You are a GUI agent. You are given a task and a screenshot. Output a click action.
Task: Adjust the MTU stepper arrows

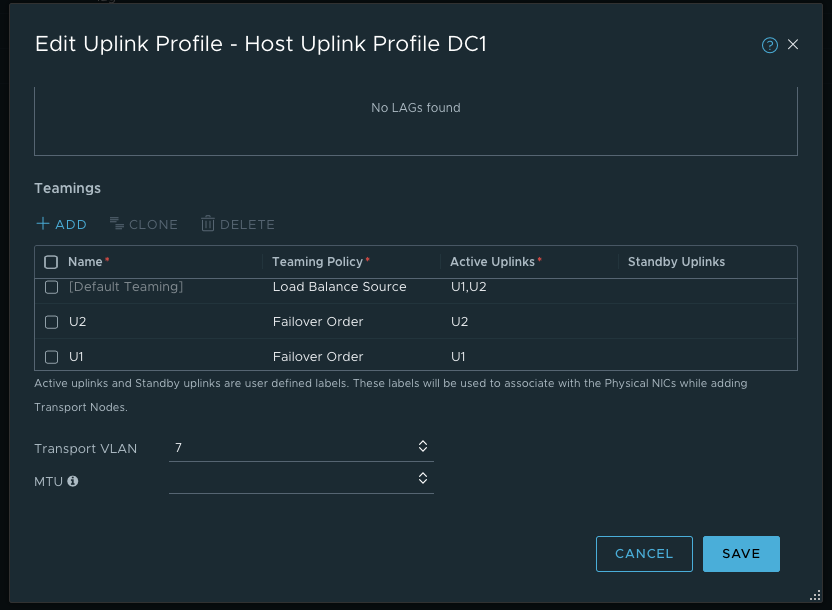pyautogui.click(x=423, y=479)
